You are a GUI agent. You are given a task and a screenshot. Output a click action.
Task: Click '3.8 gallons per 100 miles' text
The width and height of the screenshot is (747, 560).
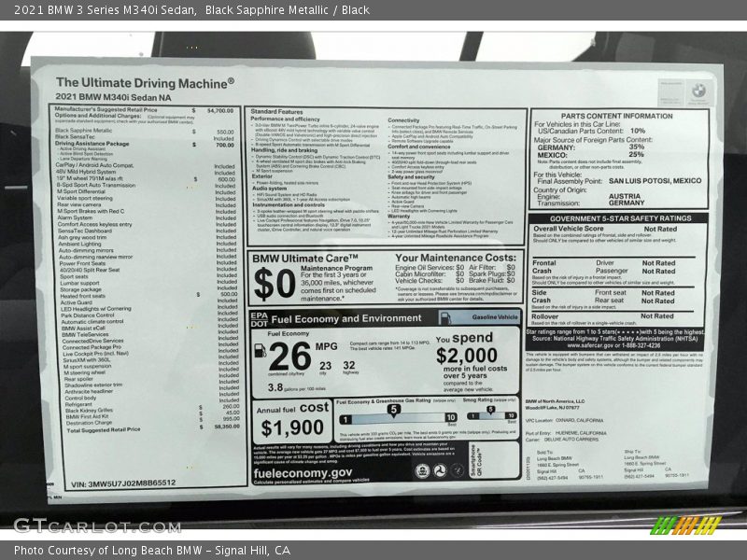pos(296,387)
